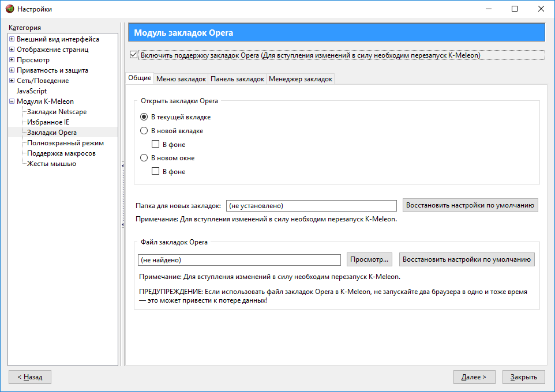The width and height of the screenshot is (555, 392).
Task: Check В фоне under В новом окне
Action: click(155, 171)
